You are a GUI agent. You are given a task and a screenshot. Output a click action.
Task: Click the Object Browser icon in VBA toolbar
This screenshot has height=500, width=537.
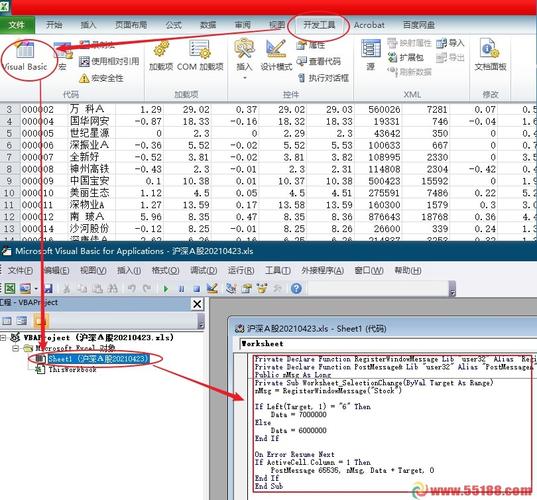point(262,289)
